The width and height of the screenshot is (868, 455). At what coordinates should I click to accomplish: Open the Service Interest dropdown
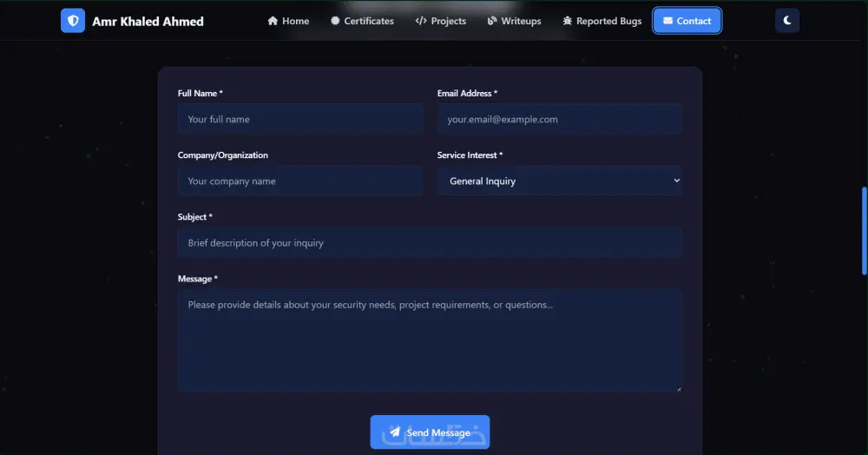tap(560, 181)
